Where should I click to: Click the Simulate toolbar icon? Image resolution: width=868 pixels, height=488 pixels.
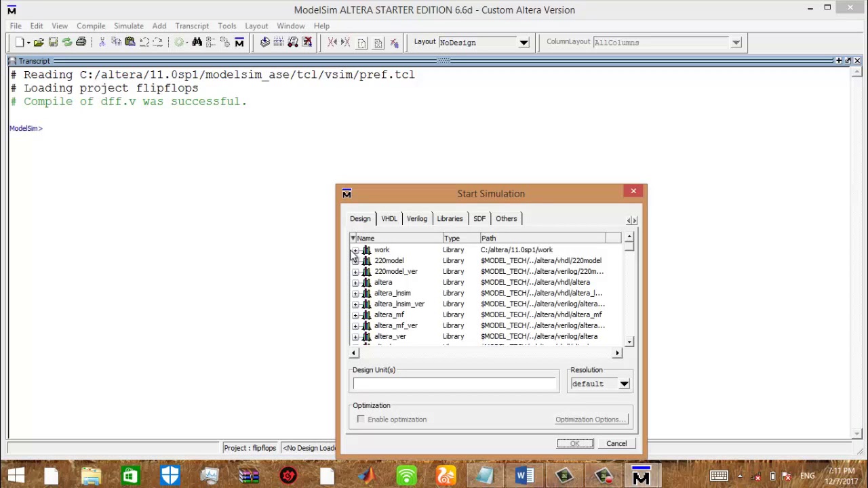[293, 42]
